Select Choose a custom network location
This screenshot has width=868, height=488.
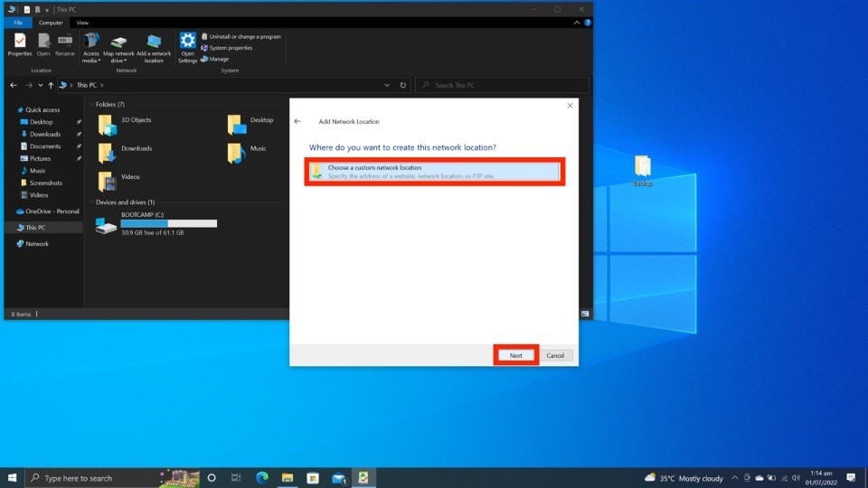(435, 172)
